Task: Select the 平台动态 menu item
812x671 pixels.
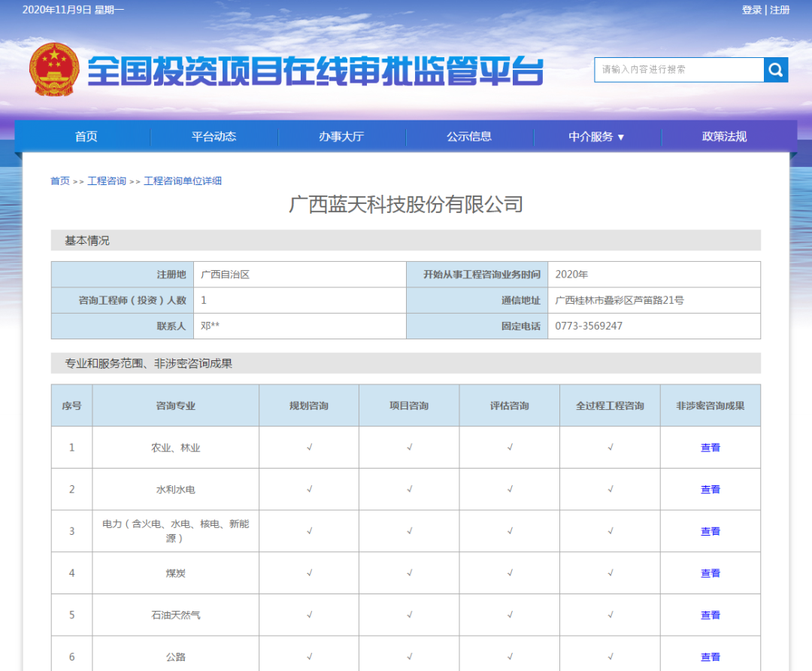Action: (214, 136)
